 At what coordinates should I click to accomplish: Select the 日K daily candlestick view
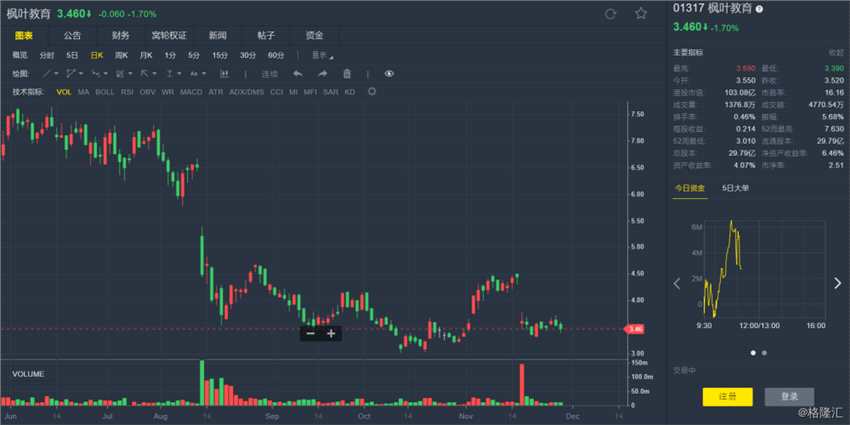point(96,55)
